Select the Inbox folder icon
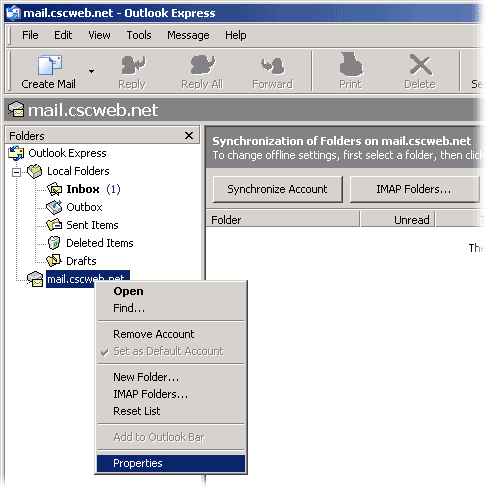 pyautogui.click(x=54, y=189)
